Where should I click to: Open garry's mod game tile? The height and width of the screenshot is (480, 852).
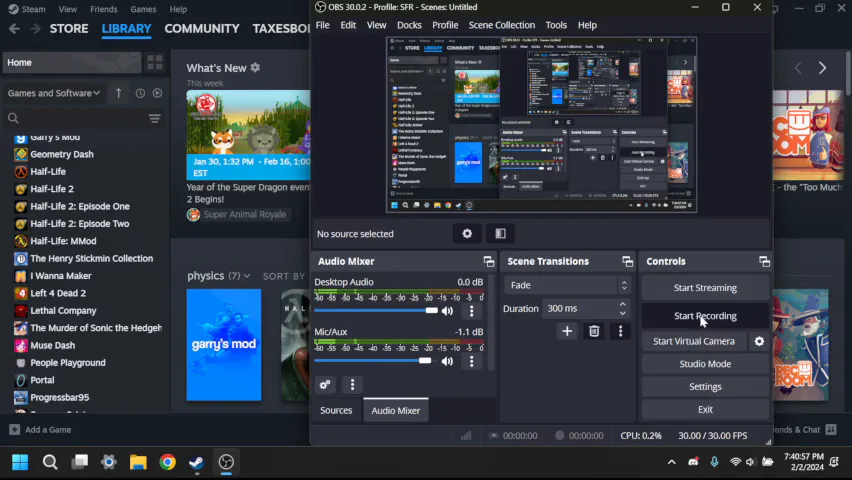coord(224,345)
